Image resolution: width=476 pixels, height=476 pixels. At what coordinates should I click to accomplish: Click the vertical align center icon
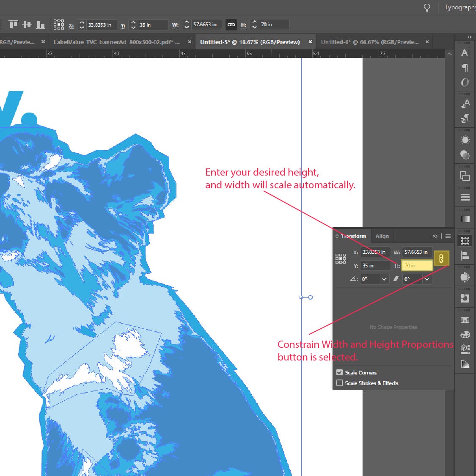click(27, 25)
